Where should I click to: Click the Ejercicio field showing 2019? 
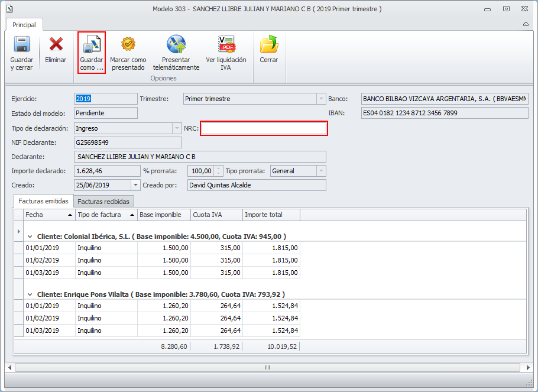click(x=106, y=99)
